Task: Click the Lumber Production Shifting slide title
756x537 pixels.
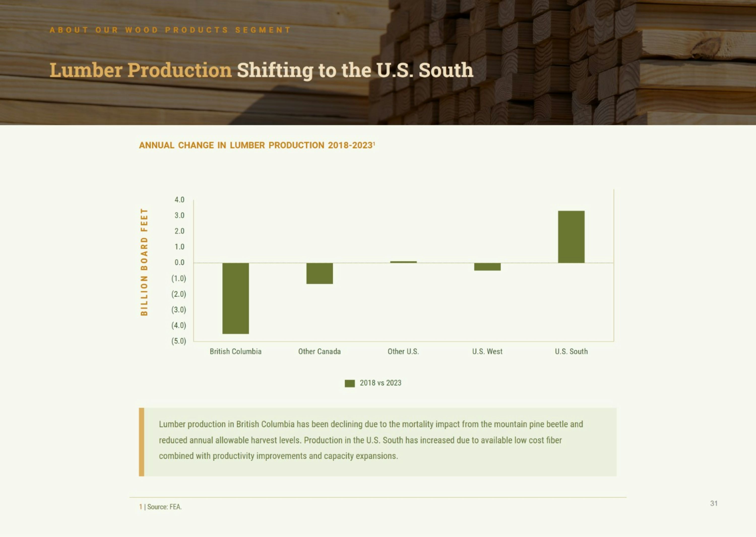Action: 261,70
